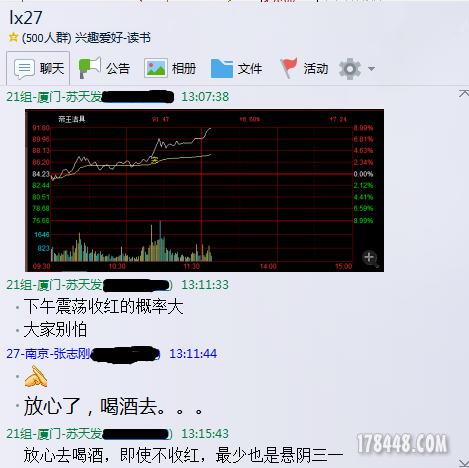469x468 pixels.
Task: Click the photo album picture icon
Action: click(x=156, y=68)
